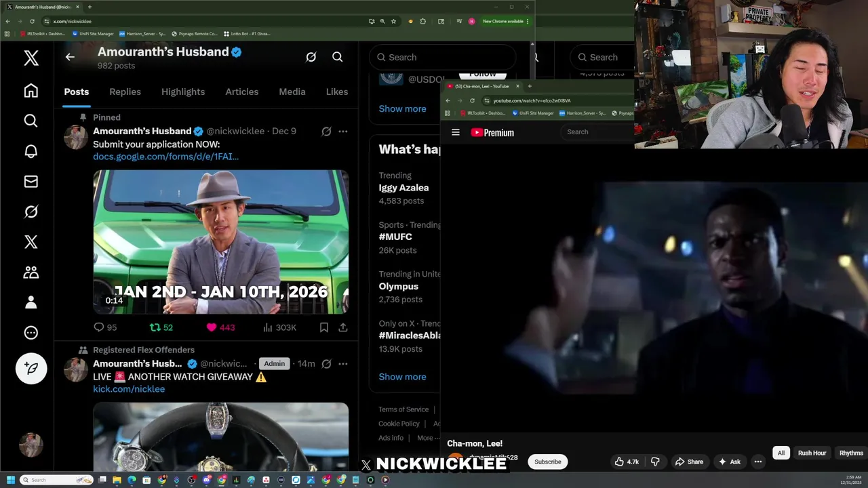The image size is (868, 488).
Task: Share the YouTube video
Action: 689,462
